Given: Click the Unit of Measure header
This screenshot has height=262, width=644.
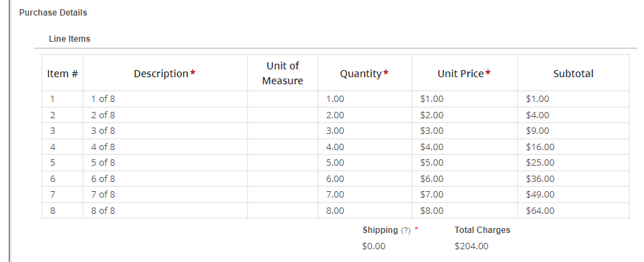Looking at the screenshot, I should pos(283,73).
